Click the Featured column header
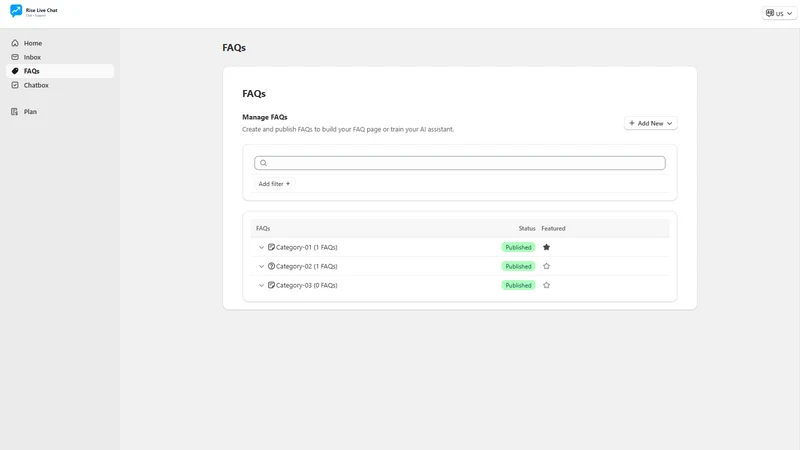The image size is (800, 450). [x=553, y=228]
